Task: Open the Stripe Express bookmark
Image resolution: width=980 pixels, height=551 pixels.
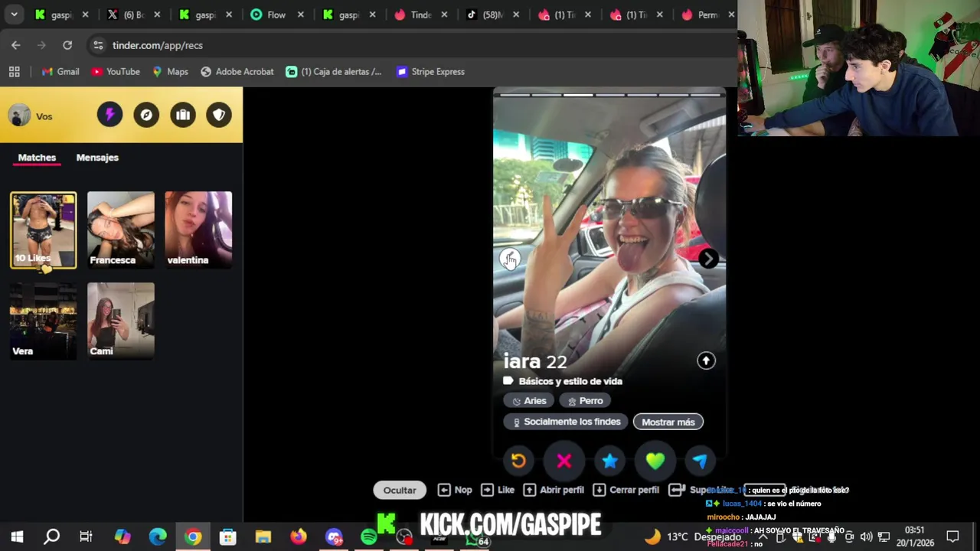Action: [x=430, y=72]
